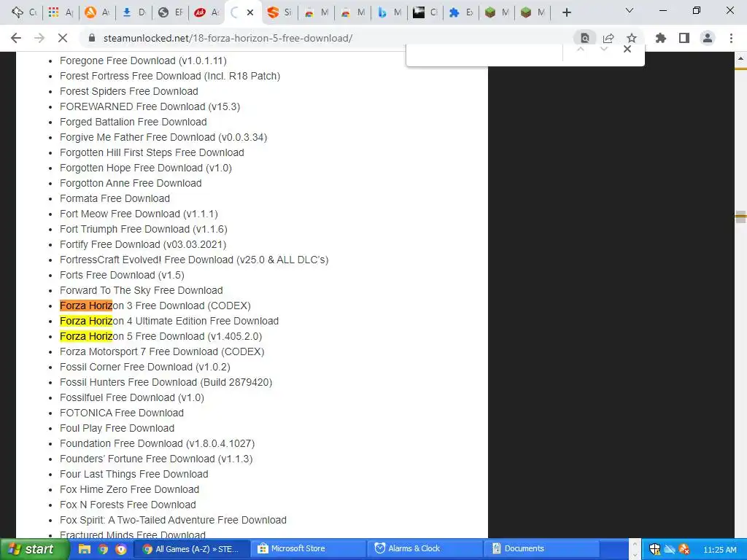Open Foundation Free Download link
The width and height of the screenshot is (747, 560).
point(158,443)
